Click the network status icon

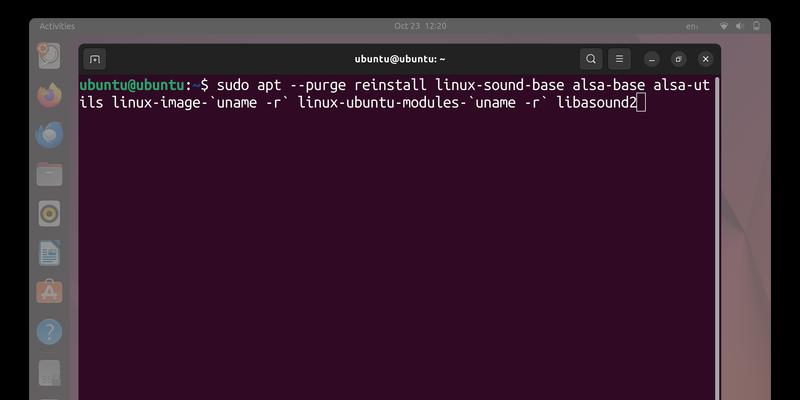coord(723,26)
